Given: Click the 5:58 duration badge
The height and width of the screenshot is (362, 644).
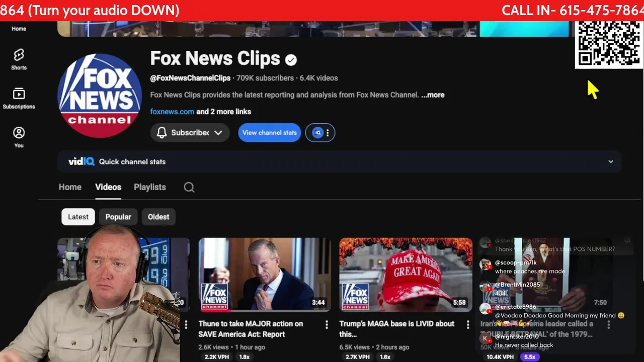Looking at the screenshot, I should pyautogui.click(x=459, y=303).
